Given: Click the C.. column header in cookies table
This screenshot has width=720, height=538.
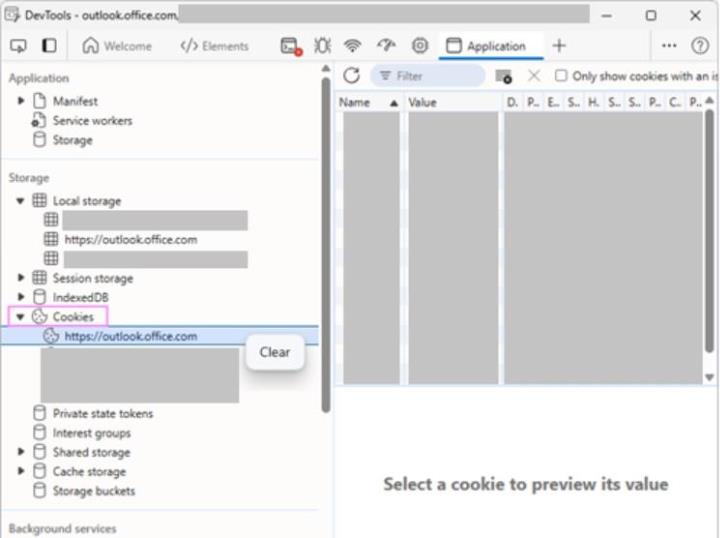Looking at the screenshot, I should coord(675,102).
